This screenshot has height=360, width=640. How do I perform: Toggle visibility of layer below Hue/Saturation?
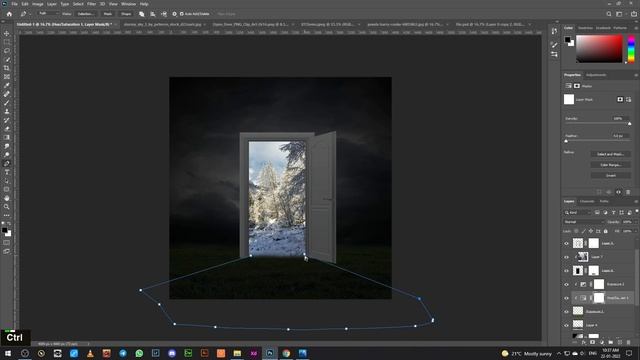click(567, 311)
